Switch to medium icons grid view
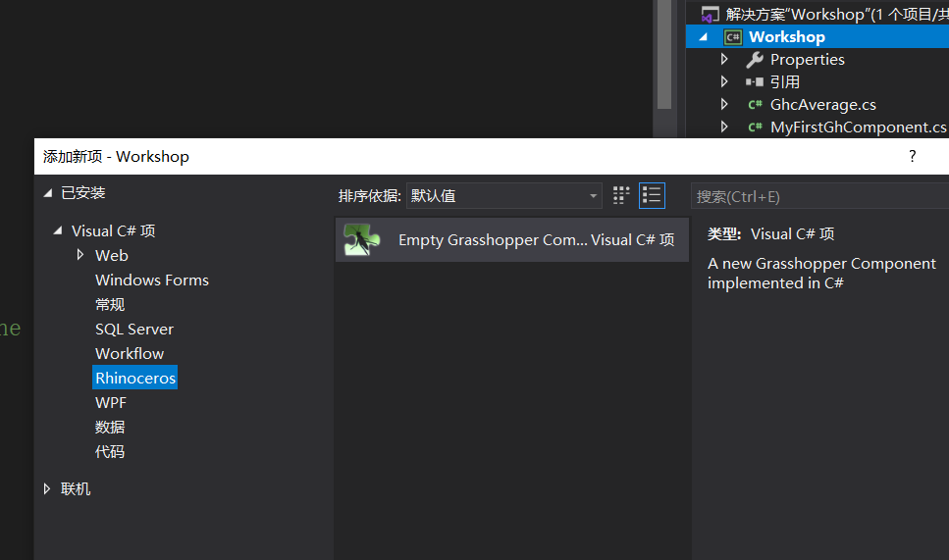 coord(621,195)
